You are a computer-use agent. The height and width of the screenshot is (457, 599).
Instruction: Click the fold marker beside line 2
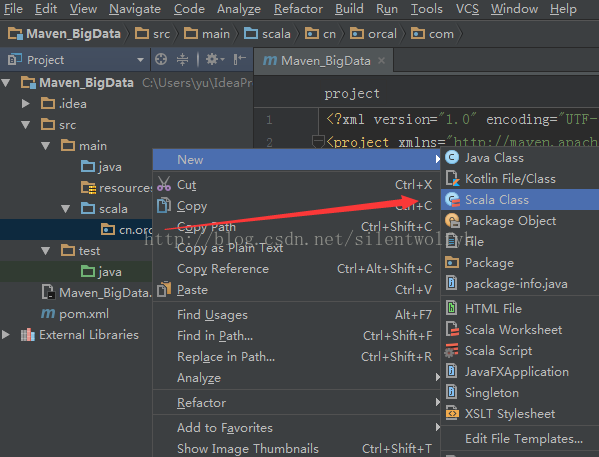click(317, 141)
